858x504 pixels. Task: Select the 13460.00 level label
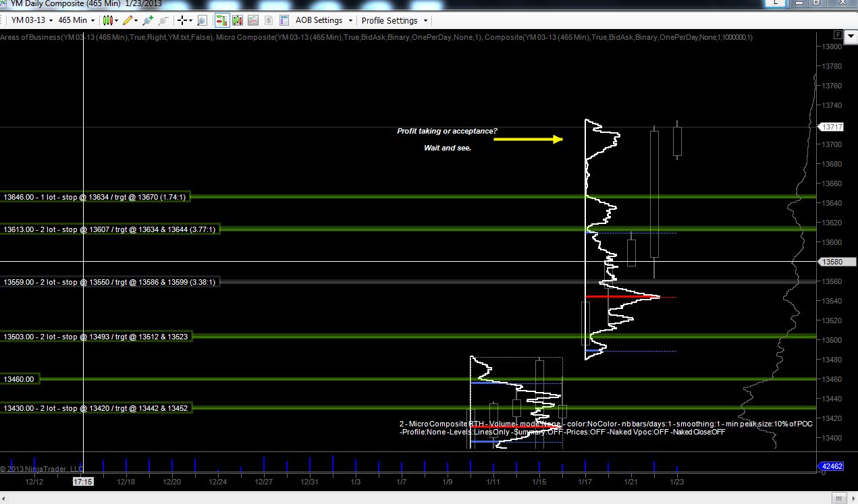pyautogui.click(x=19, y=379)
